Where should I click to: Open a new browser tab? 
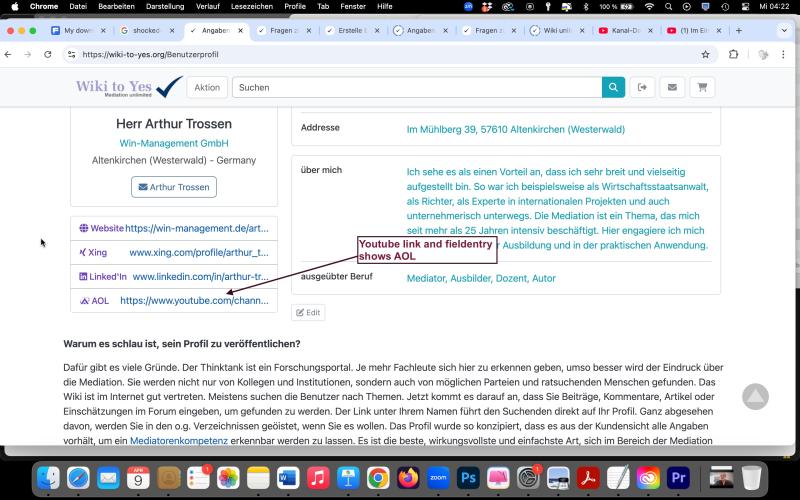point(738,30)
